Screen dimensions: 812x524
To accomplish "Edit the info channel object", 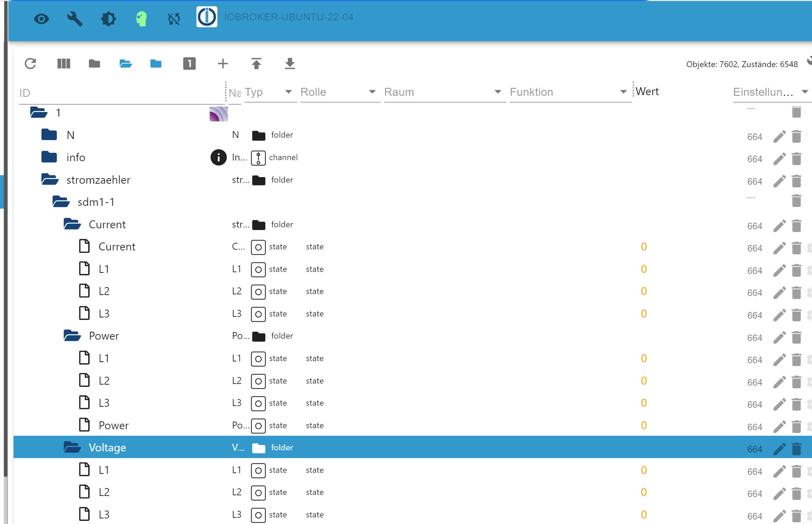I will click(779, 159).
